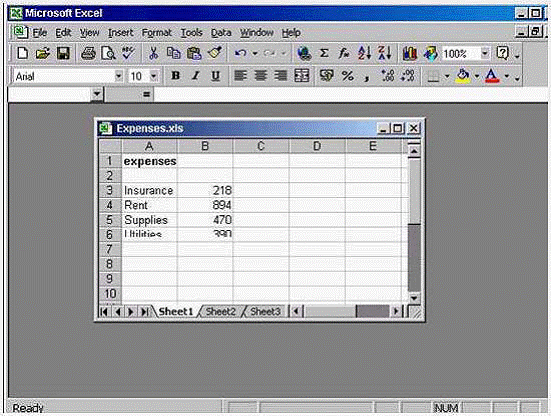
Task: Open the Font Color dropdown arrow
Action: (507, 76)
